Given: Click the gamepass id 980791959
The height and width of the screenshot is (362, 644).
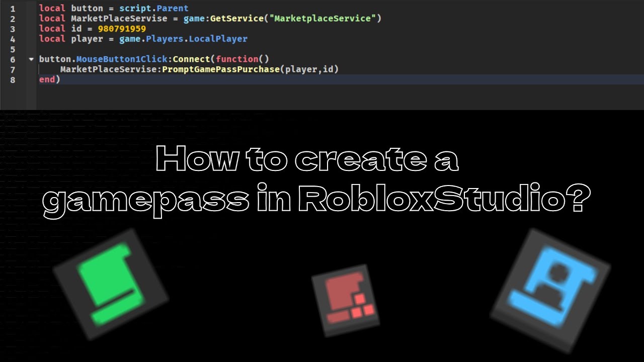Looking at the screenshot, I should point(122,29).
